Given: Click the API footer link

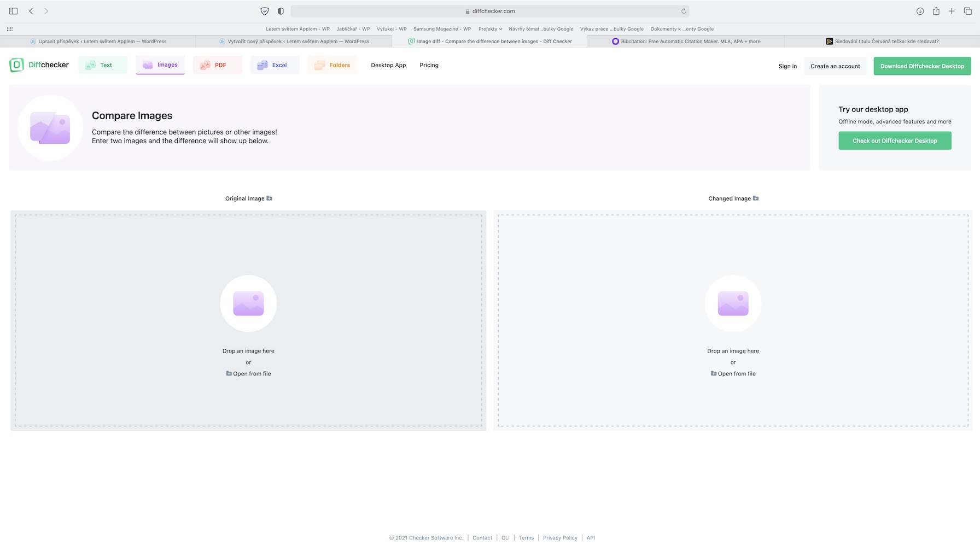Looking at the screenshot, I should (591, 538).
